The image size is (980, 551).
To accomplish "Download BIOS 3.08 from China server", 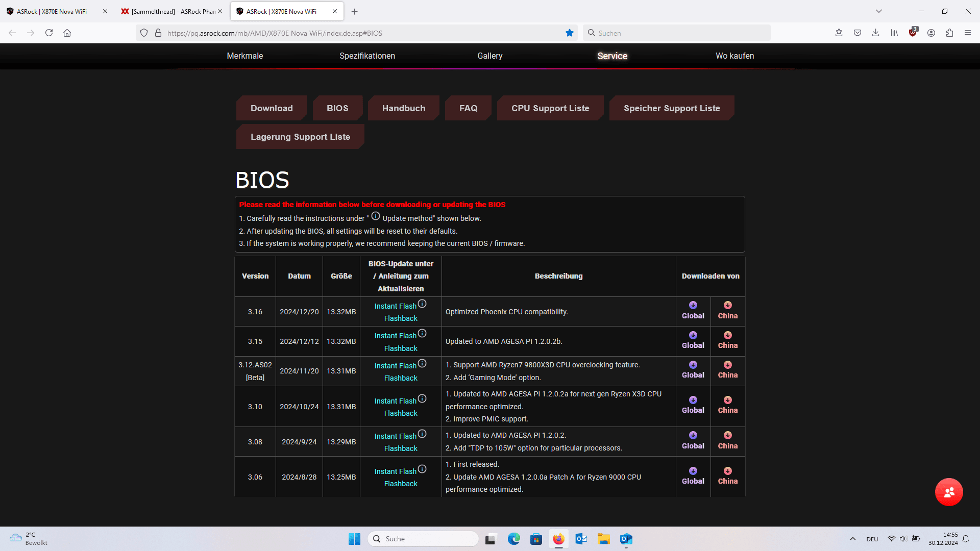I will (x=727, y=441).
